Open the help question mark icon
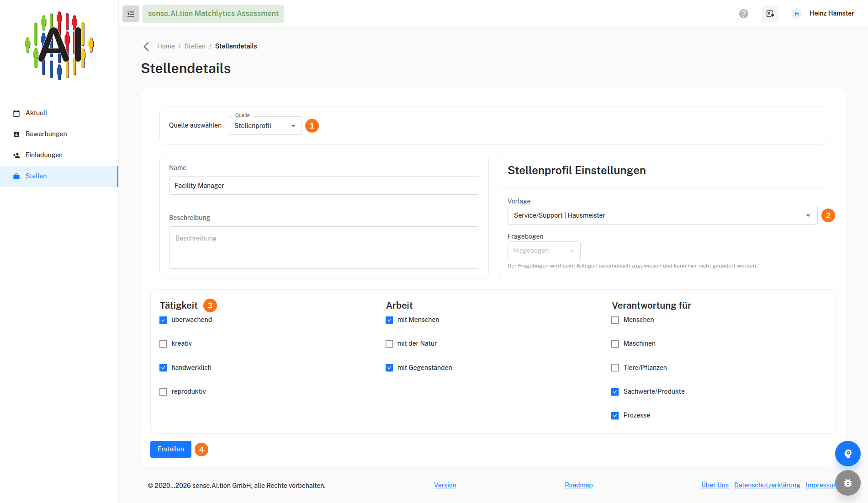 coord(744,14)
